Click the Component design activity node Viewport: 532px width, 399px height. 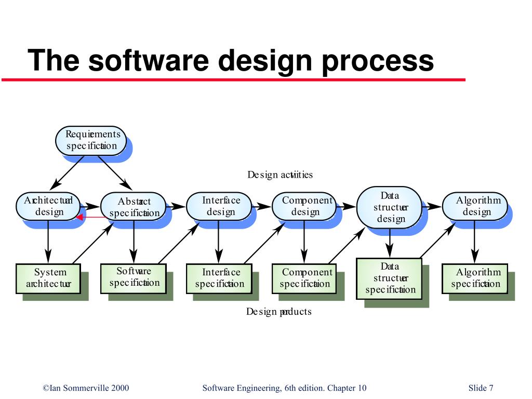tap(304, 206)
